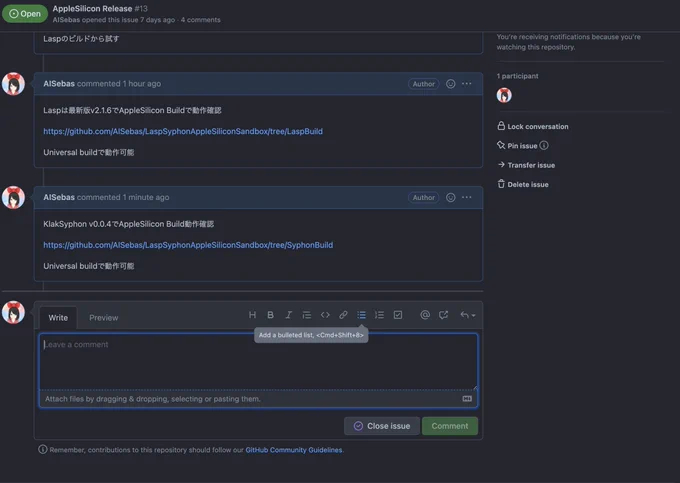
Task: Click avatar beside the 1 hour ago comment
Action: click(13, 84)
